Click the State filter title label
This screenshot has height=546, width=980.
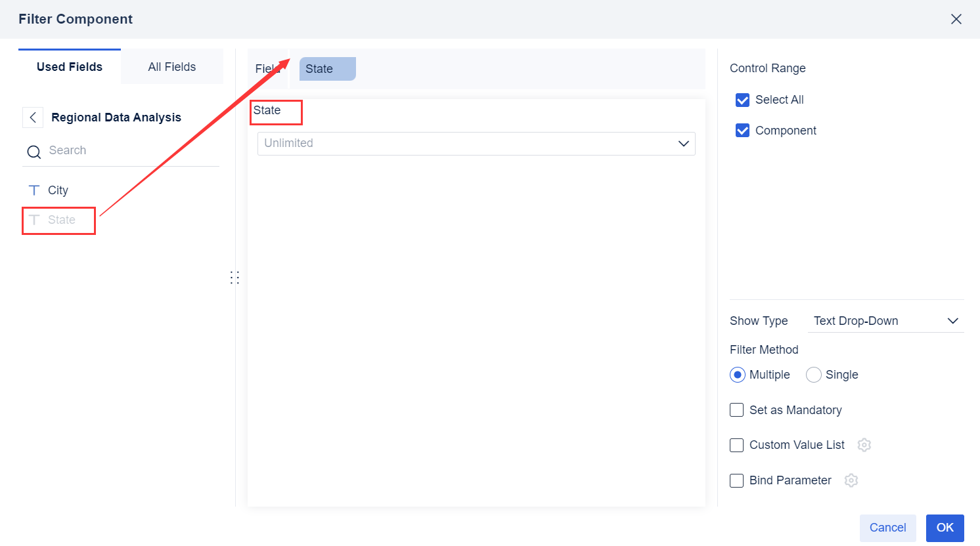point(267,110)
